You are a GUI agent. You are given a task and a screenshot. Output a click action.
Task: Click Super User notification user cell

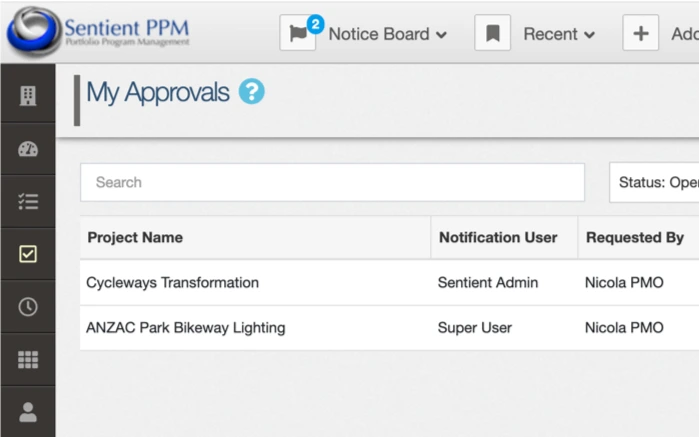pyautogui.click(x=474, y=328)
